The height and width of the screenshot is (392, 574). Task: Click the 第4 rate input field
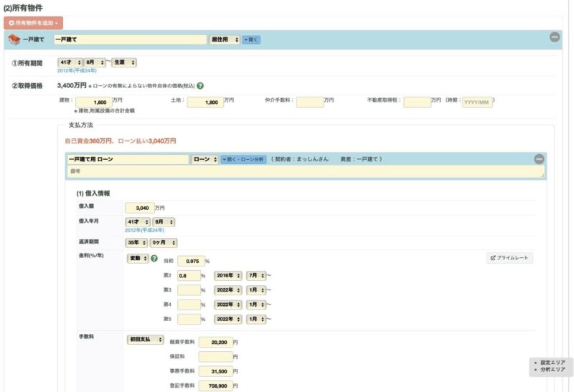click(x=189, y=305)
